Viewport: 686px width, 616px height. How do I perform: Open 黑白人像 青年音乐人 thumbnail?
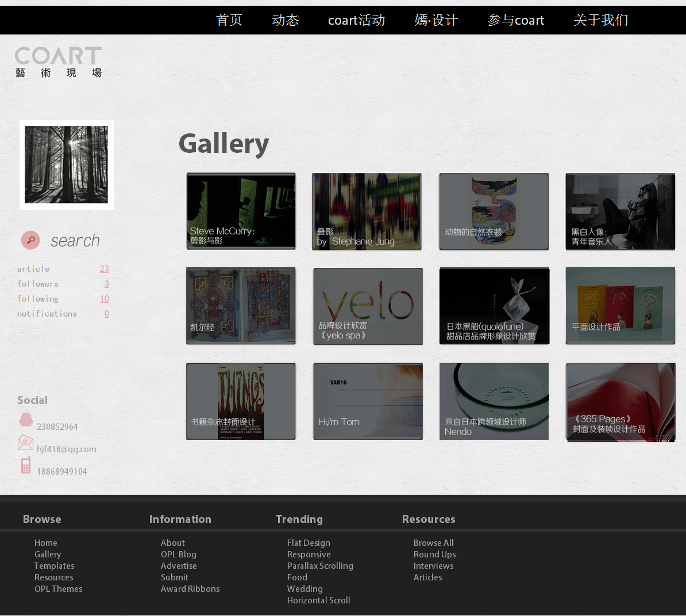click(x=621, y=211)
